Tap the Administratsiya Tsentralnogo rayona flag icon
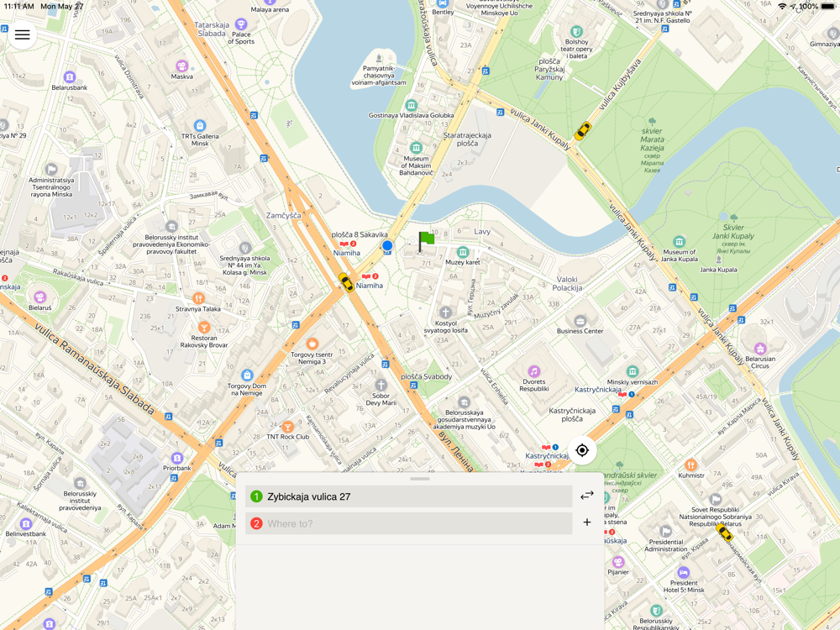This screenshot has width=840, height=630. (51, 170)
